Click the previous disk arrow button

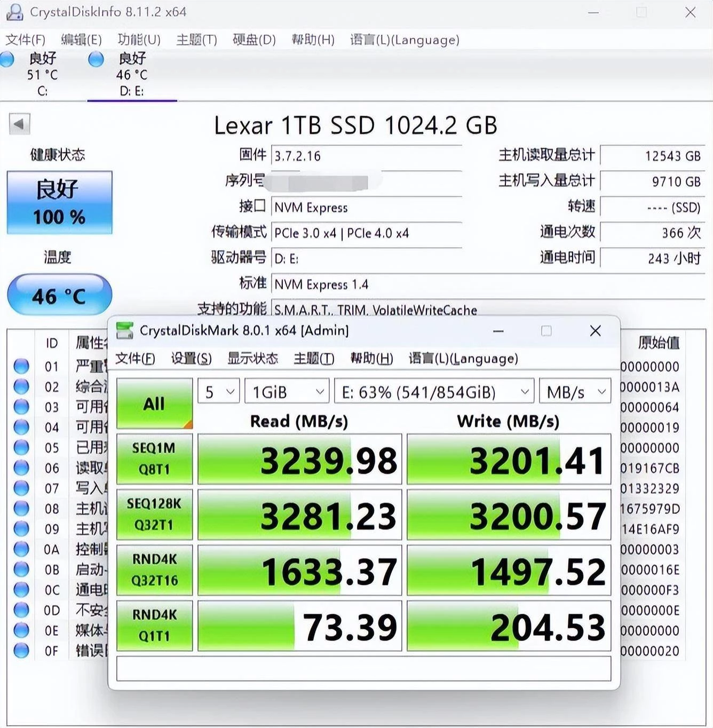[x=19, y=124]
